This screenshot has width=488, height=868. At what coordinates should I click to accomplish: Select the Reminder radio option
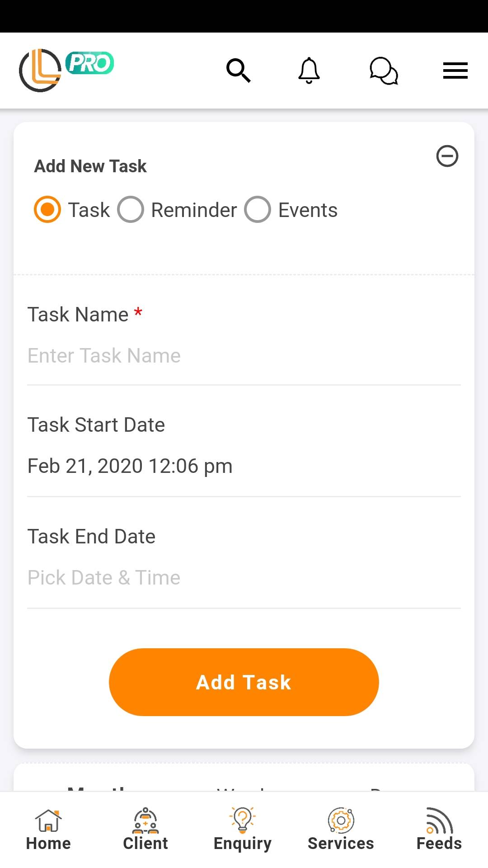point(131,210)
